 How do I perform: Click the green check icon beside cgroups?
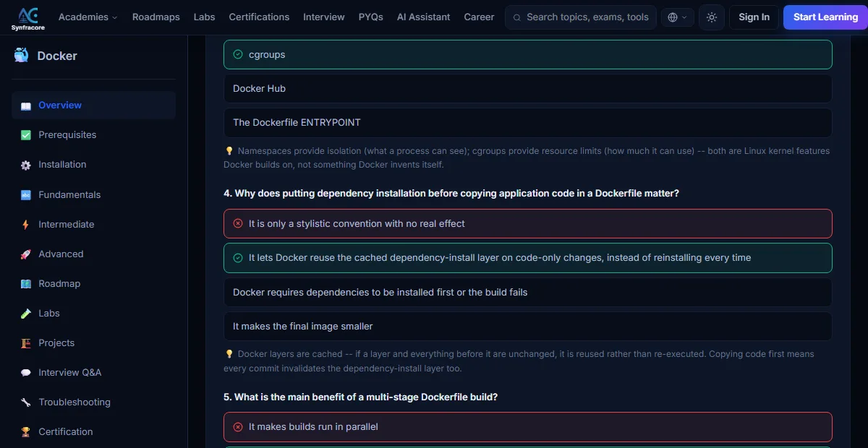[238, 54]
